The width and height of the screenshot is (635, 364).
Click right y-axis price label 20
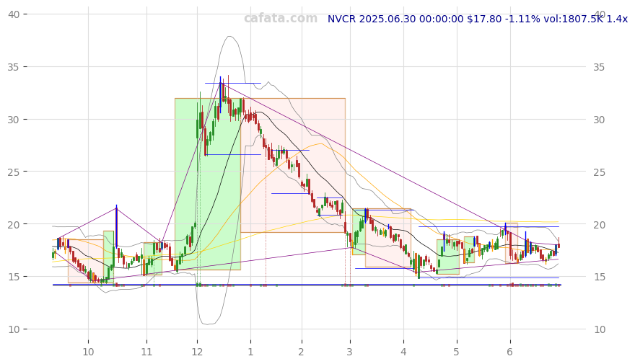pos(600,224)
